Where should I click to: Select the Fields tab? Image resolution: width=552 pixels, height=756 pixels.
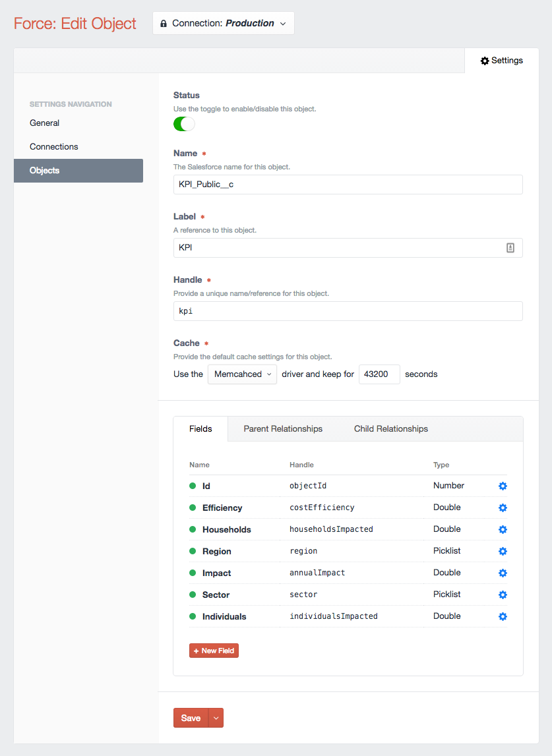(200, 428)
